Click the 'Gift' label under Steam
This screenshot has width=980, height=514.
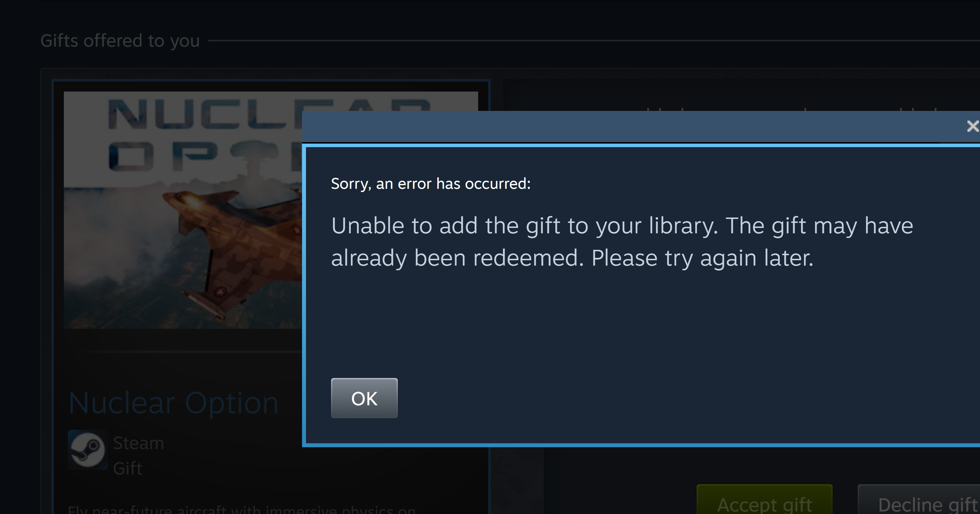[x=127, y=468]
